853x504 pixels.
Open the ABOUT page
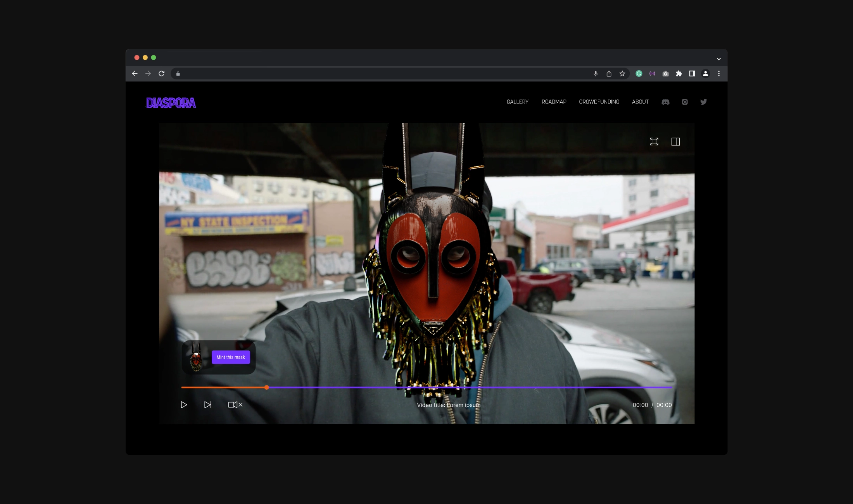pyautogui.click(x=640, y=102)
